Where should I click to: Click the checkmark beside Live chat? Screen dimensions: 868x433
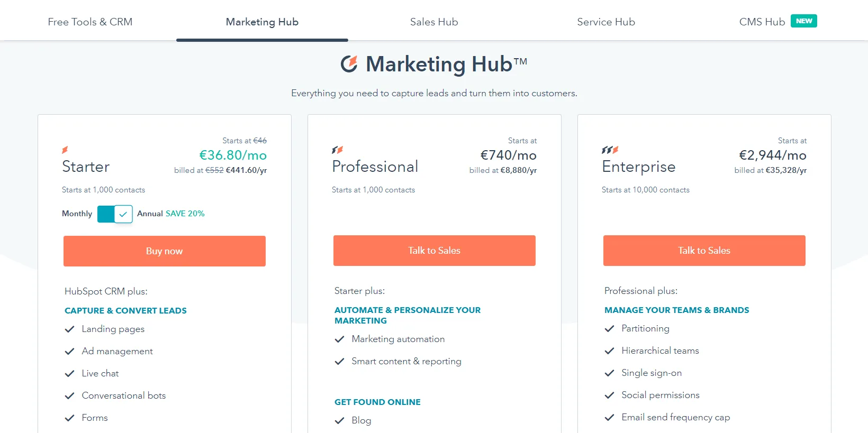[x=69, y=373]
